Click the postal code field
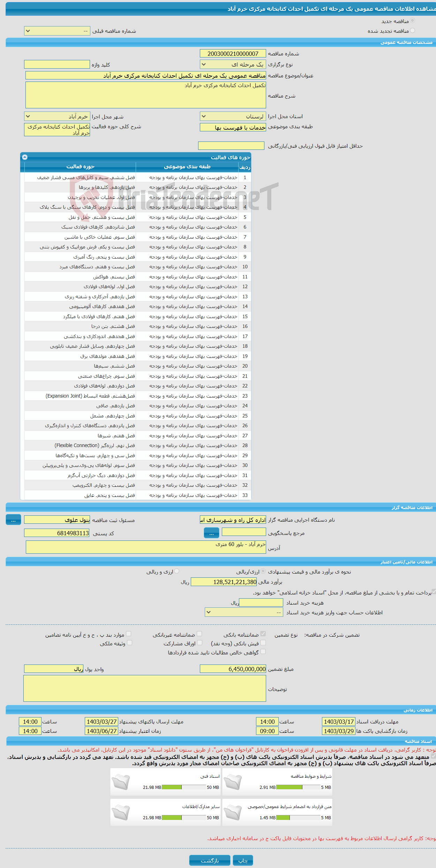 coord(57,533)
